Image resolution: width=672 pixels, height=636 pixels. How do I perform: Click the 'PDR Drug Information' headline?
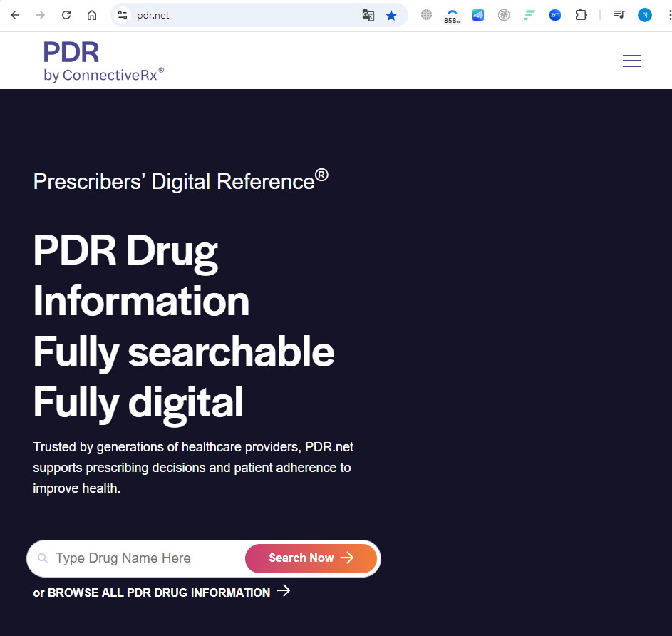tap(141, 275)
